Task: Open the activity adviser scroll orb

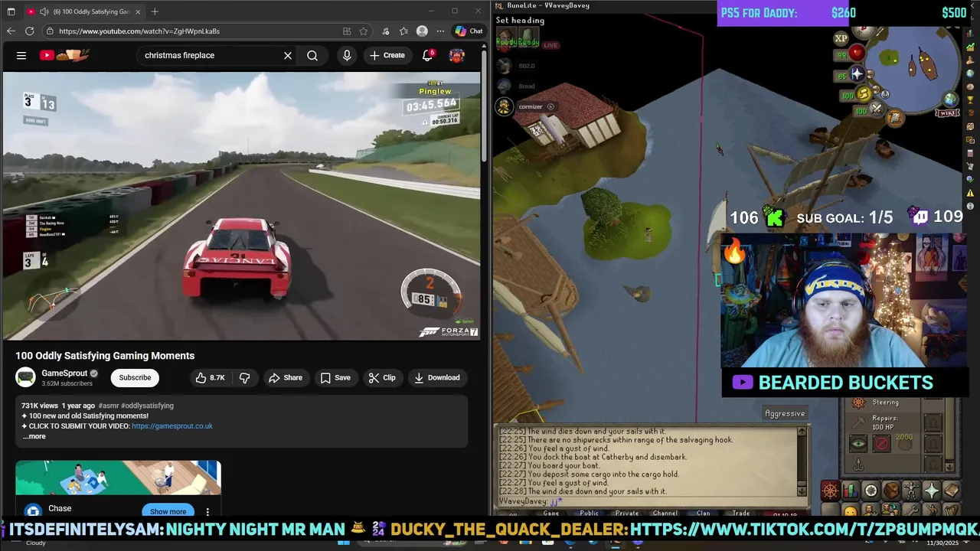Action: click(x=894, y=117)
